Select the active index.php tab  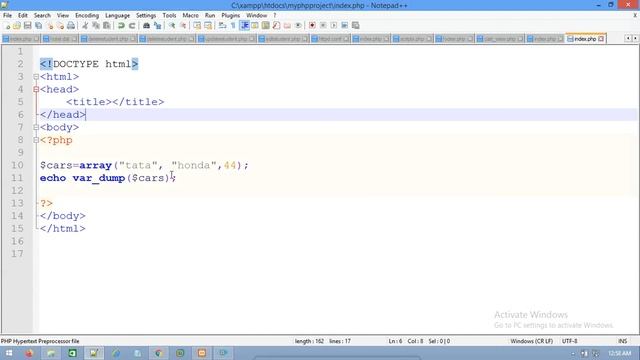tap(585, 39)
